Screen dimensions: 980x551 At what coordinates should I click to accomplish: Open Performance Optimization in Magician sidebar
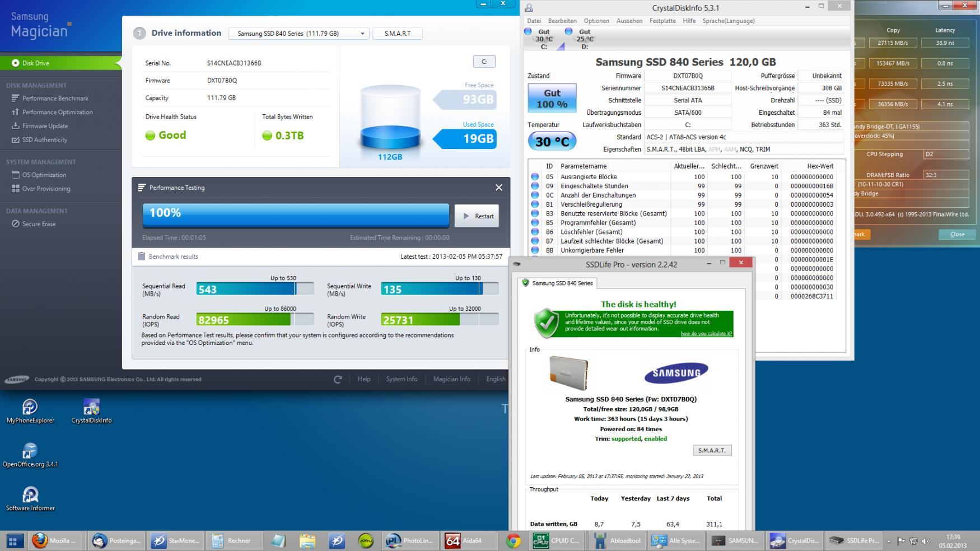pyautogui.click(x=52, y=112)
